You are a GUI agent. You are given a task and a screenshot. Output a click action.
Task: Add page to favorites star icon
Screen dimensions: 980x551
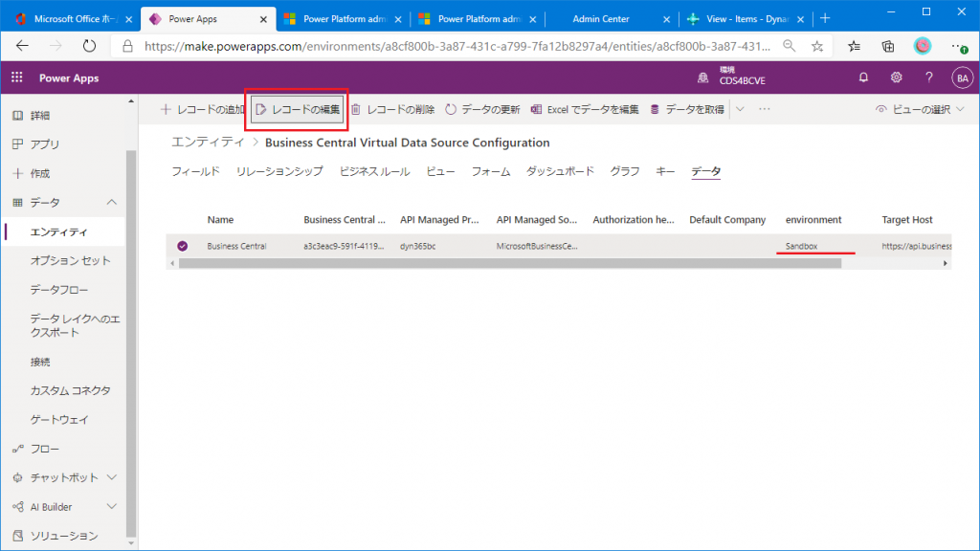(817, 46)
